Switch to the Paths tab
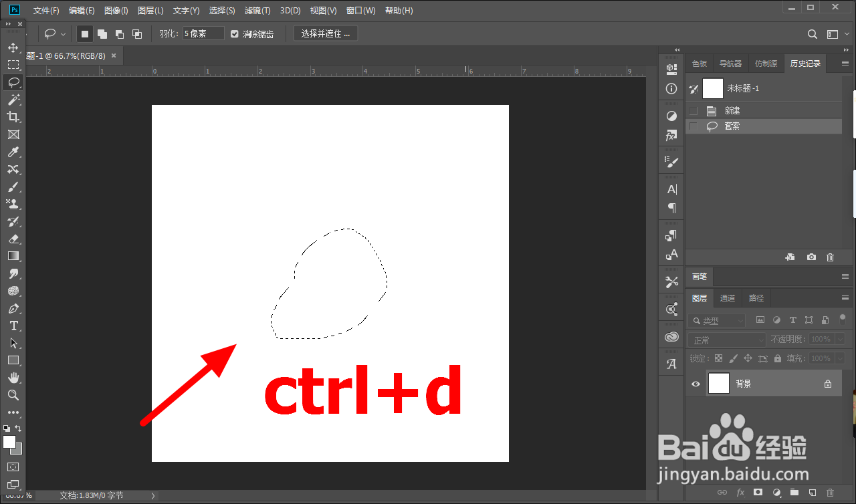This screenshot has height=504, width=856. [756, 298]
